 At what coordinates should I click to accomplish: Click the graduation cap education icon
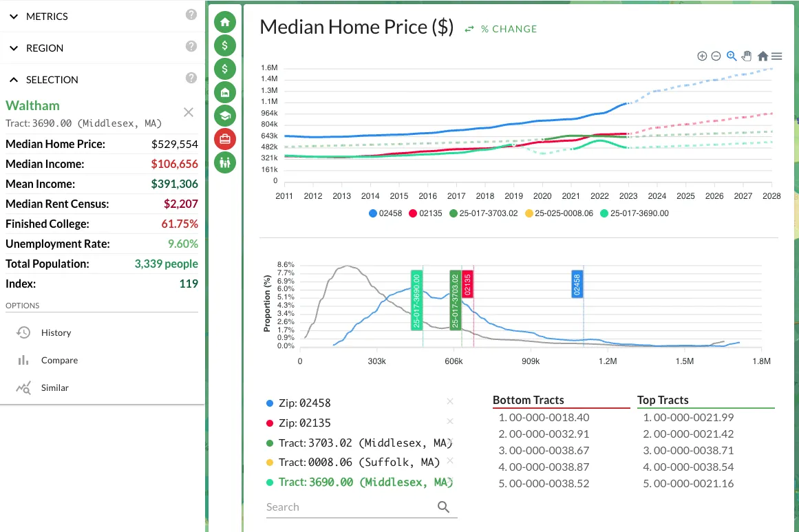(x=225, y=116)
